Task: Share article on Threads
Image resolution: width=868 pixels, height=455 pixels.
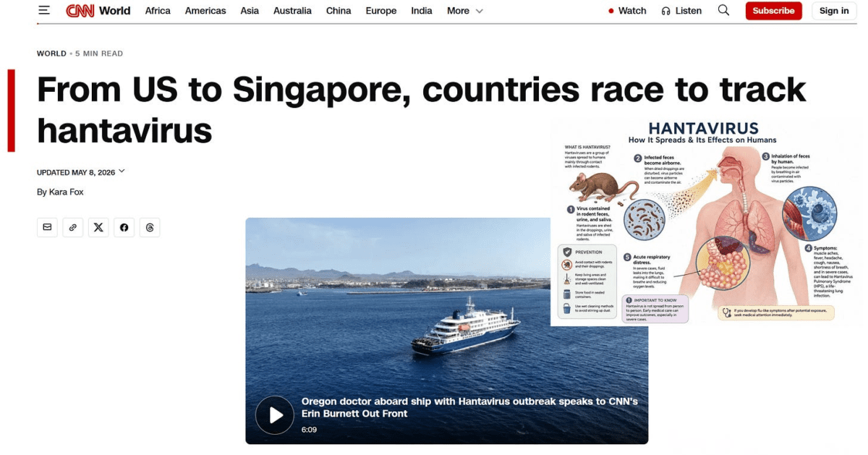Action: point(150,227)
